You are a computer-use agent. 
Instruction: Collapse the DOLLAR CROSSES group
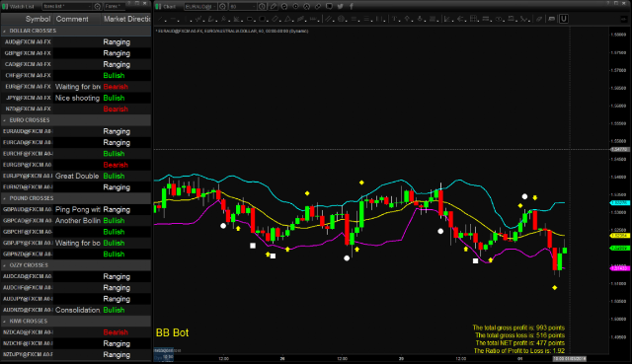[4, 31]
